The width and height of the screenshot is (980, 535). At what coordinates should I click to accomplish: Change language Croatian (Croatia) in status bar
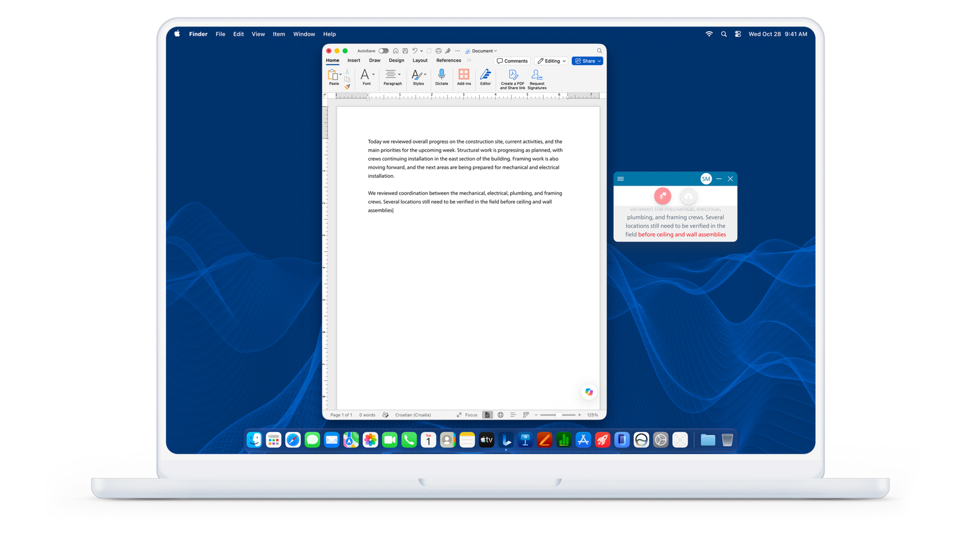[x=413, y=415]
